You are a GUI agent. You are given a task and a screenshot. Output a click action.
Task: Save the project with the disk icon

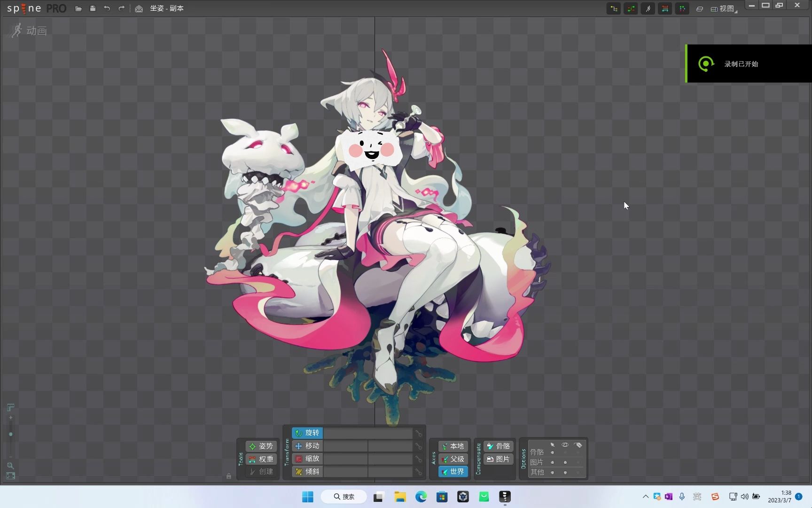click(x=93, y=8)
